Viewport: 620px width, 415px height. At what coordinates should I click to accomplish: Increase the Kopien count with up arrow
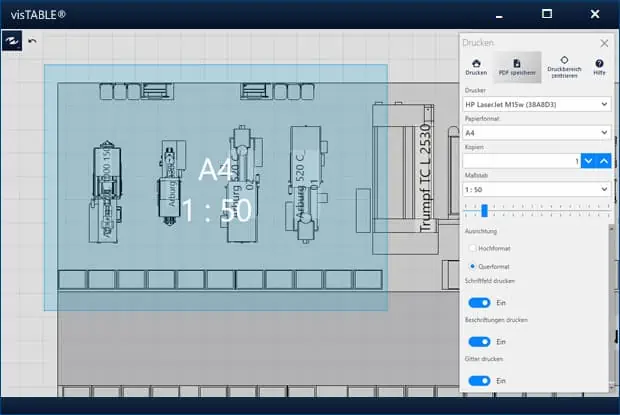[604, 161]
